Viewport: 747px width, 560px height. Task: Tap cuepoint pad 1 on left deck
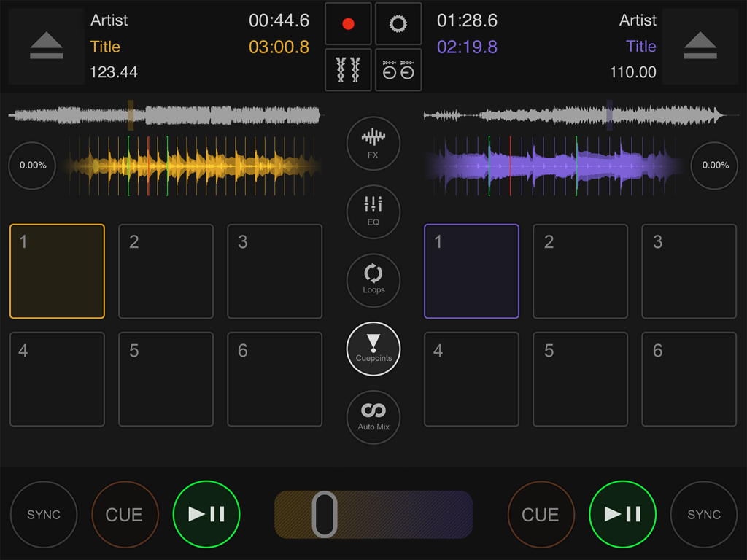(x=57, y=271)
